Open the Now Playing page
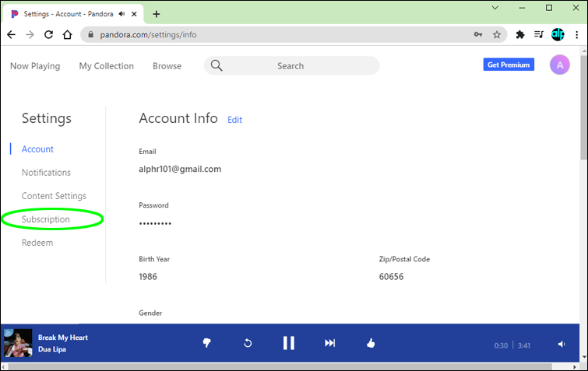 [x=35, y=66]
